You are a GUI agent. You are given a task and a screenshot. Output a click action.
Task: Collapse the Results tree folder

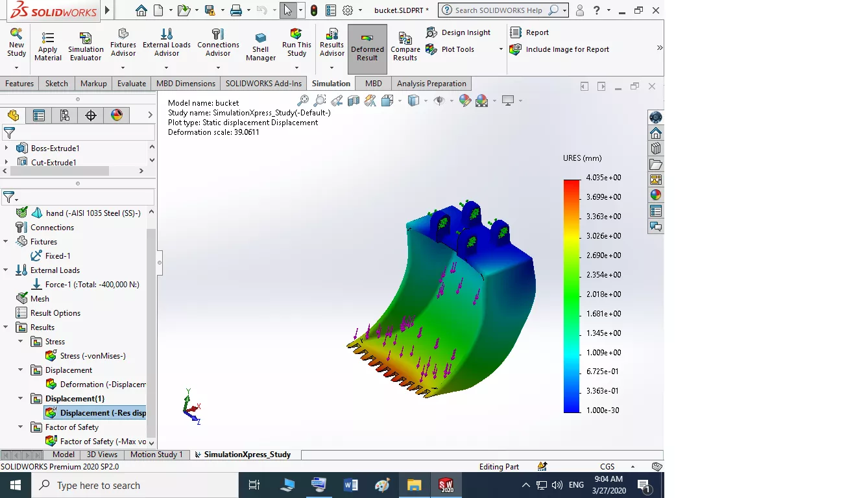[x=6, y=327]
